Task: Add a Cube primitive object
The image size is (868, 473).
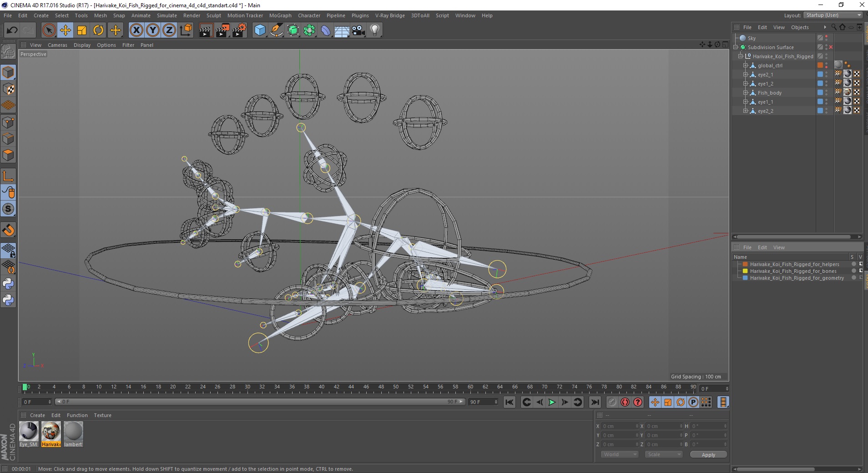Action: [x=260, y=30]
